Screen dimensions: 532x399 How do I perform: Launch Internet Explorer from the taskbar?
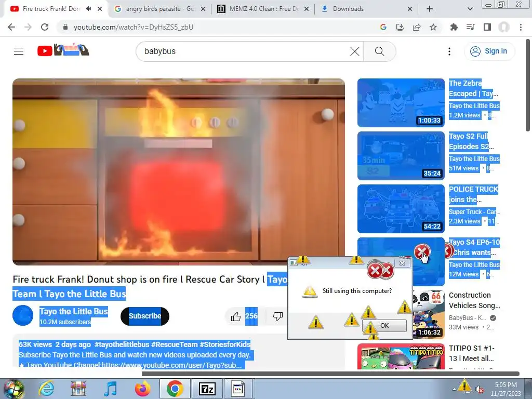[46, 389]
